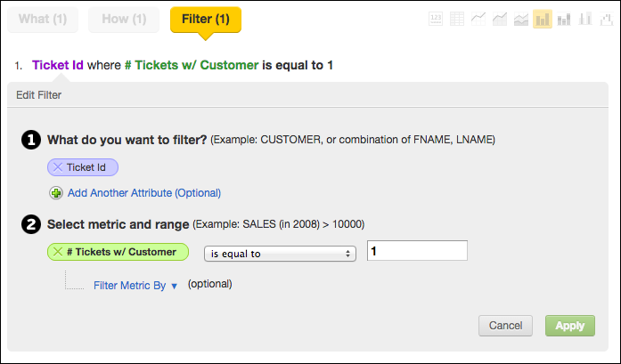
Task: Choose the stacked bar chart icon
Action: (564, 19)
